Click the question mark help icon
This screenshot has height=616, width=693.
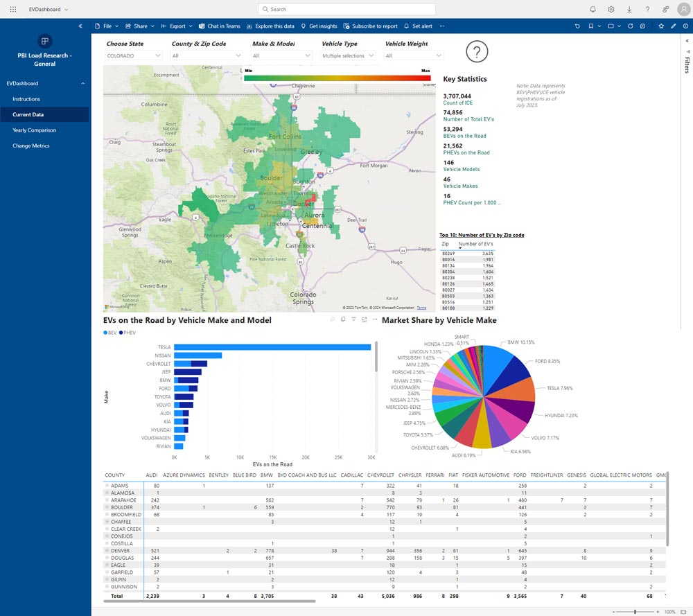click(x=477, y=52)
